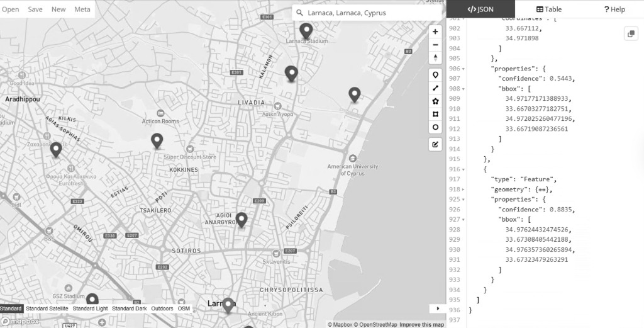
Task: Open the Help tab
Action: [614, 9]
